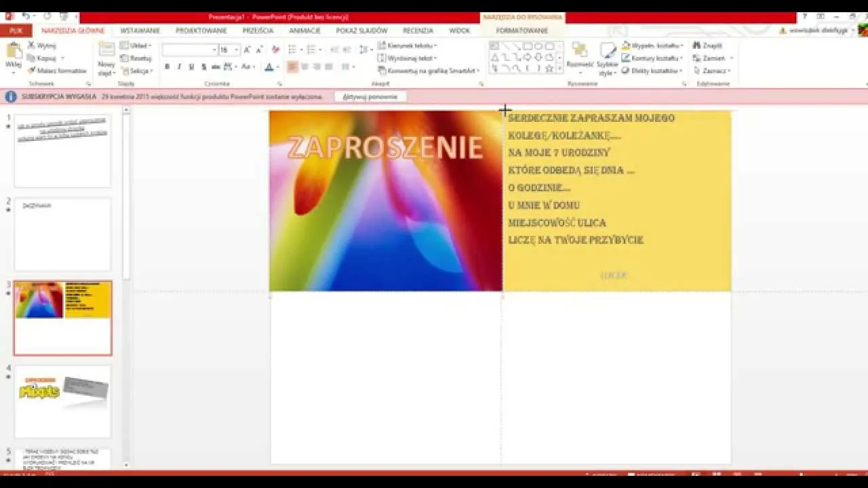Toggle underline formatting

click(191, 66)
